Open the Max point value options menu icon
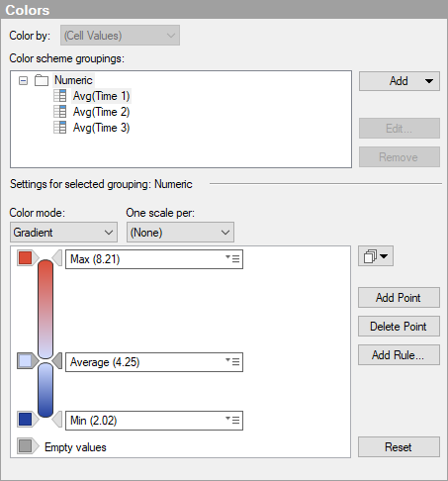Image resolution: width=448 pixels, height=481 pixels. pyautogui.click(x=232, y=258)
